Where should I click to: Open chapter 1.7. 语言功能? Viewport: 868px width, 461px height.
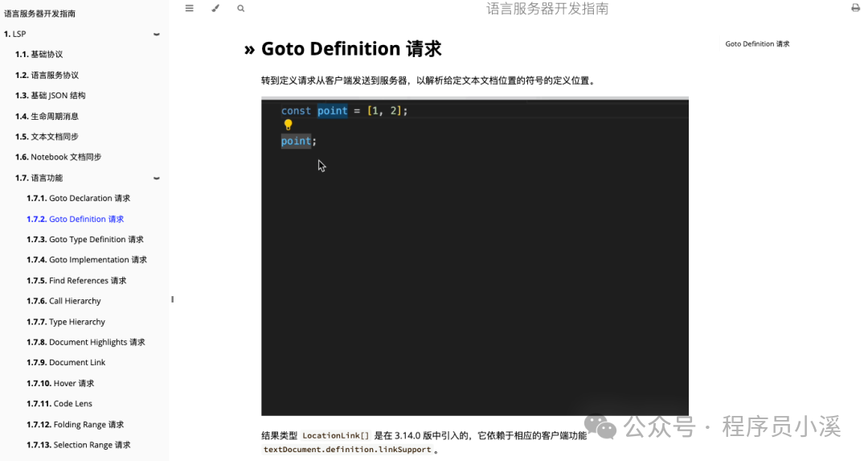[x=39, y=178]
